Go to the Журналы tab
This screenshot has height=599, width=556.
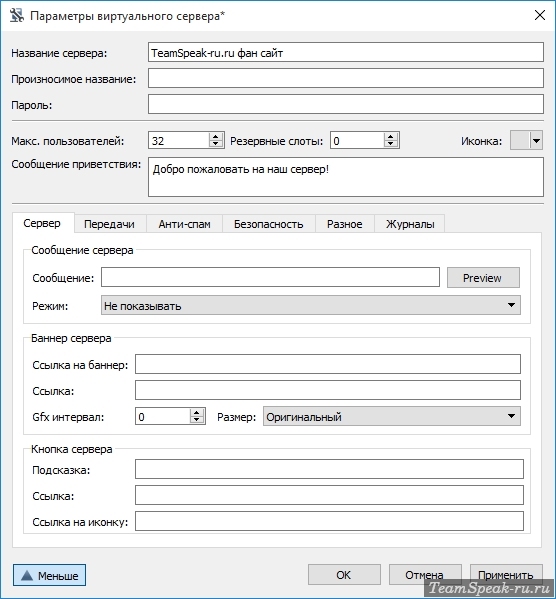click(410, 224)
